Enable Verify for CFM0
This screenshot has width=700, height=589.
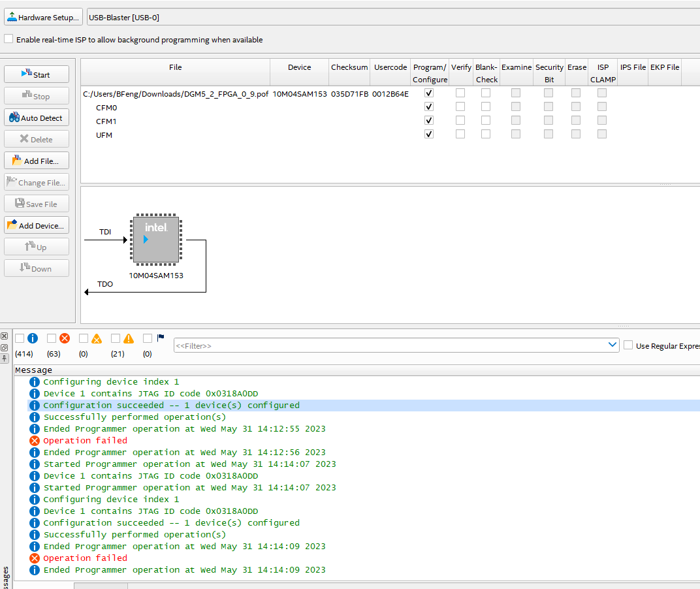pyautogui.click(x=460, y=106)
